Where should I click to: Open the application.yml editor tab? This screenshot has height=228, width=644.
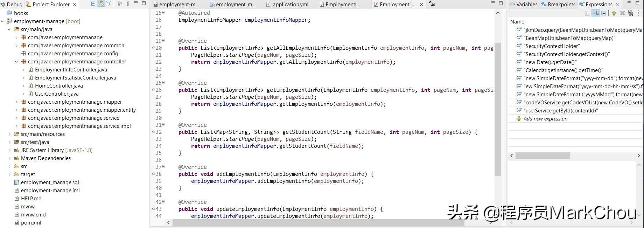[287, 5]
